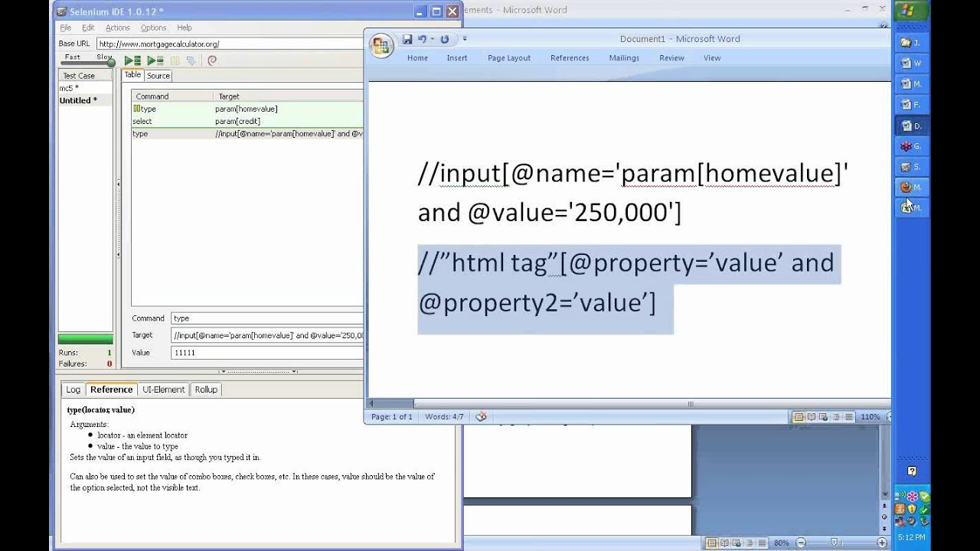Click Windows Start button
This screenshot has width=980, height=551.
pos(911,11)
